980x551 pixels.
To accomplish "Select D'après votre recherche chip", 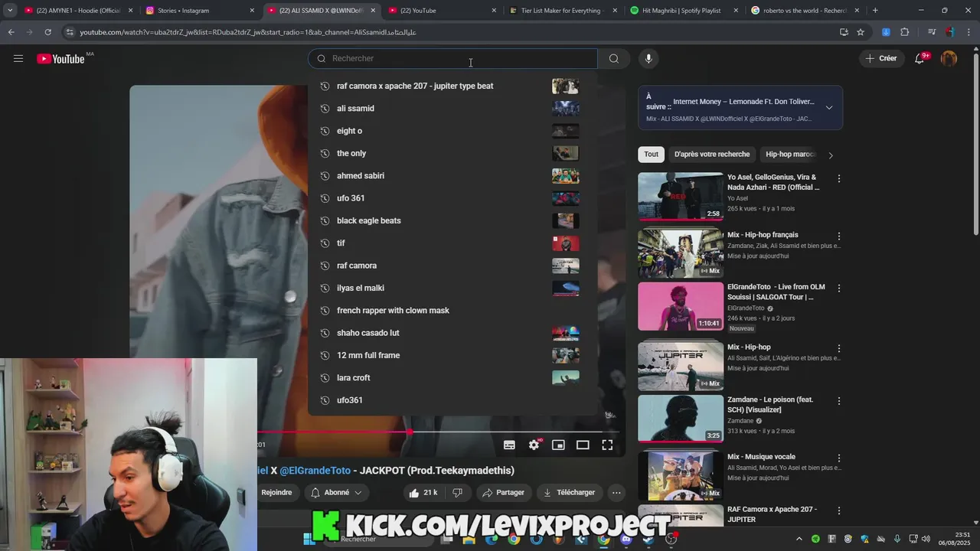I will click(x=712, y=154).
